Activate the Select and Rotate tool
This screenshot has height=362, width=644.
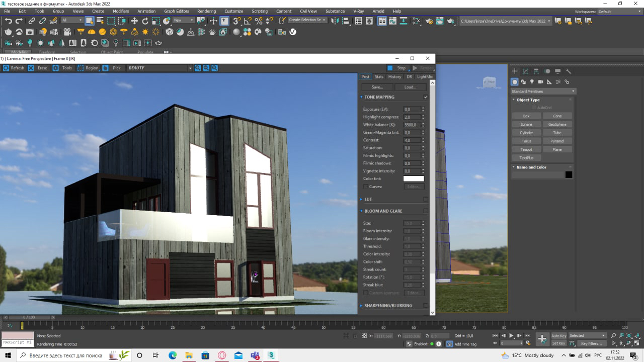pyautogui.click(x=145, y=21)
